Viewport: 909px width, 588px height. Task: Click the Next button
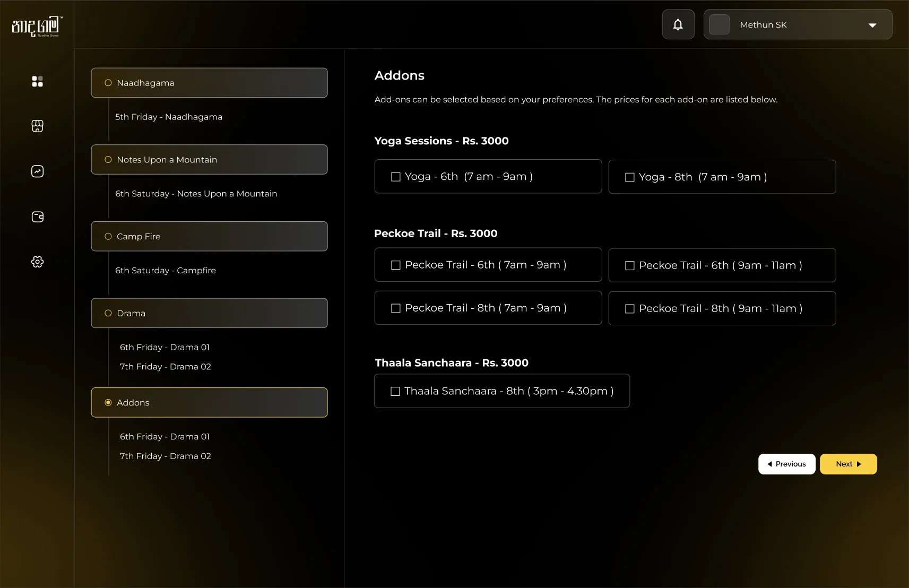[x=849, y=464]
